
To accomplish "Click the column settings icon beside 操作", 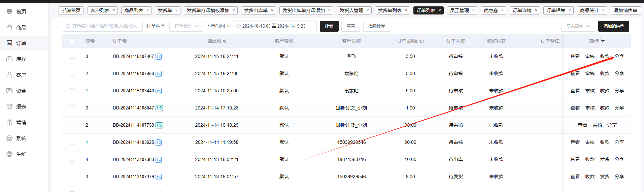I will click(603, 41).
